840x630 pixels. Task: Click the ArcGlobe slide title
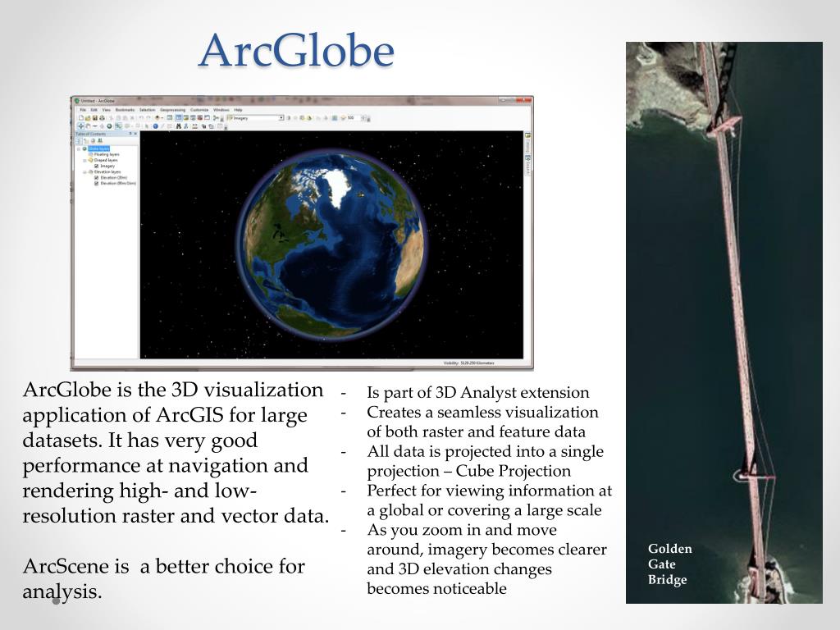[x=297, y=50]
